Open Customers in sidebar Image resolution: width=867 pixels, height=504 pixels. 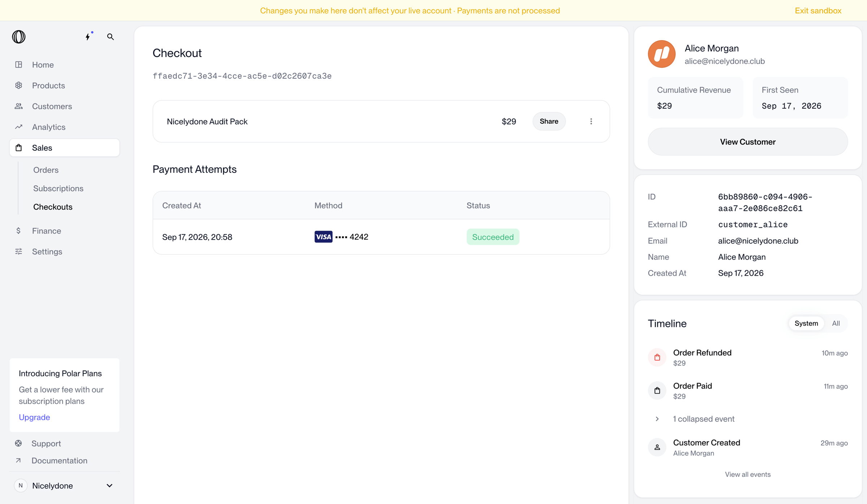pyautogui.click(x=52, y=106)
